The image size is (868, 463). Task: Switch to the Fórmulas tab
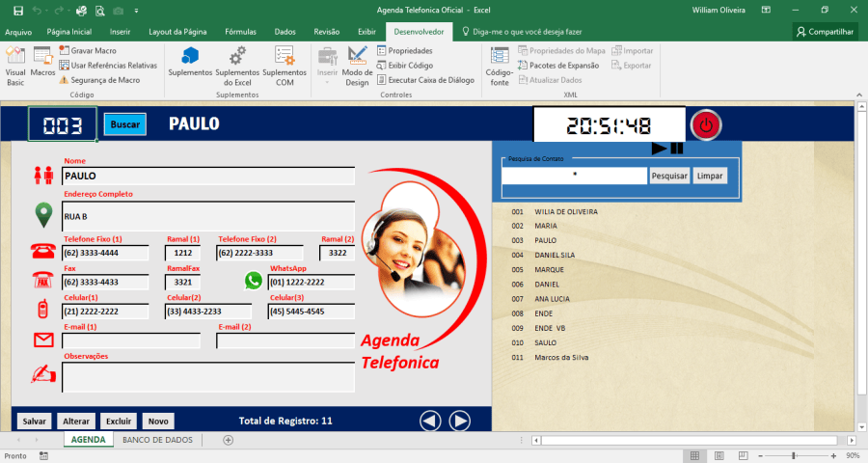pyautogui.click(x=240, y=32)
